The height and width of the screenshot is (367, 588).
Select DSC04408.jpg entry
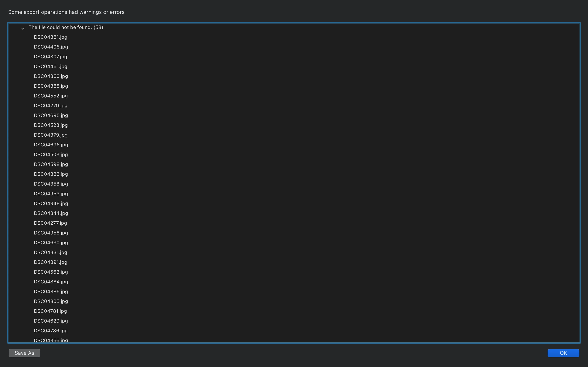[x=51, y=47]
